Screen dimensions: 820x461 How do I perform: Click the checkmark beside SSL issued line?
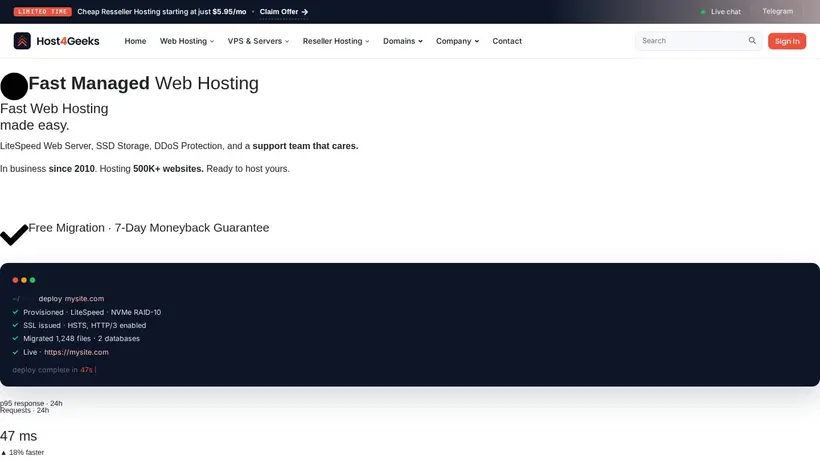point(15,325)
